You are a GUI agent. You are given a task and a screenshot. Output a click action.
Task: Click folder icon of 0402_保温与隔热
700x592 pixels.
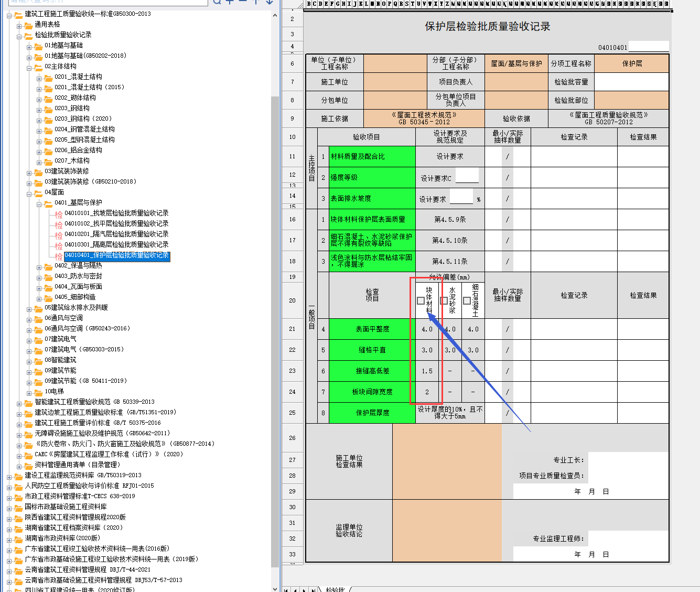point(48,266)
